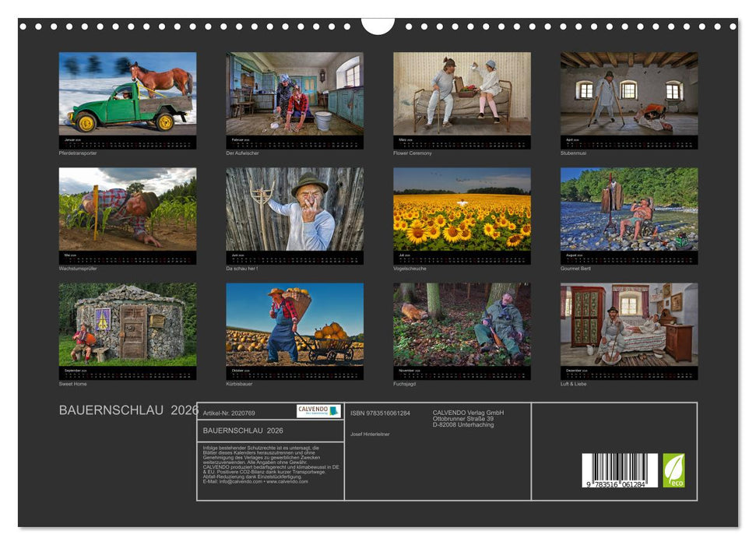Open the Gourmet Bertl river photo
Image resolution: width=756 pixels, height=545 pixels.
(x=629, y=209)
